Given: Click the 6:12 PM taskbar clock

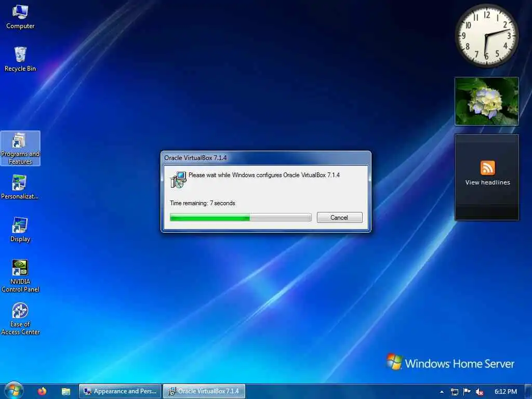Looking at the screenshot, I should click(506, 392).
